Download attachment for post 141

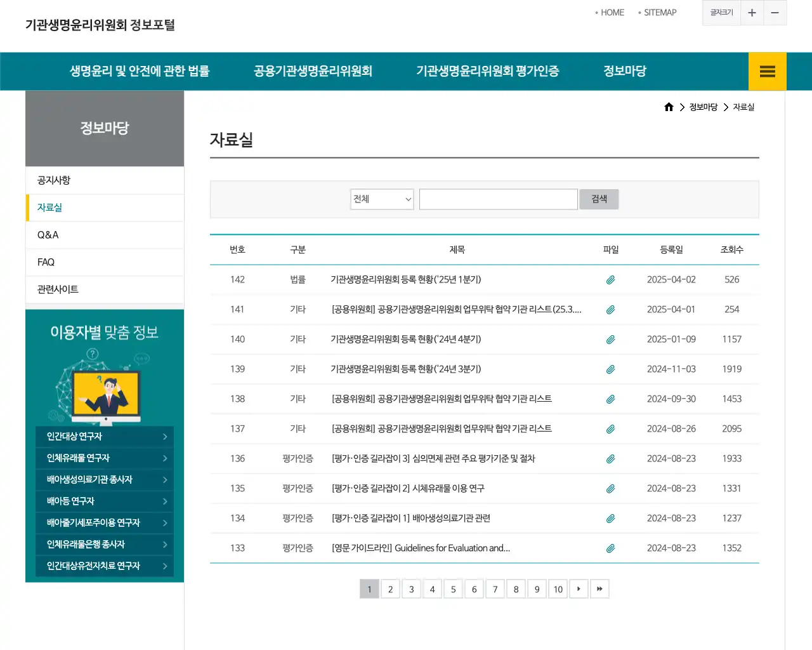[x=610, y=310]
